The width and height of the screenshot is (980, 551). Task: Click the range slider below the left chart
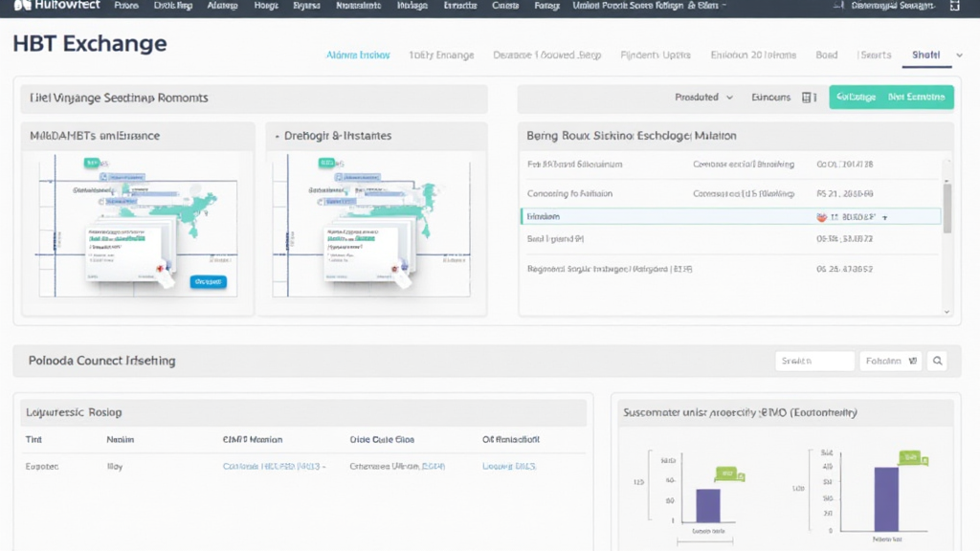pyautogui.click(x=706, y=541)
